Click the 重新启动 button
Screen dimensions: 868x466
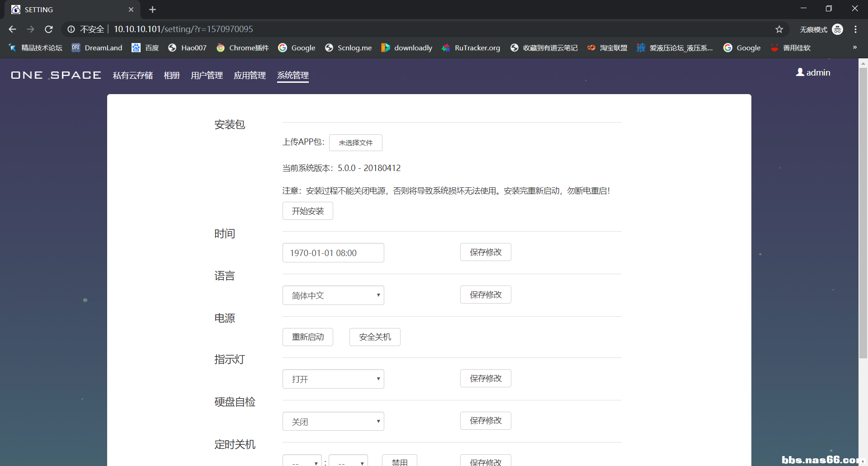(x=308, y=337)
